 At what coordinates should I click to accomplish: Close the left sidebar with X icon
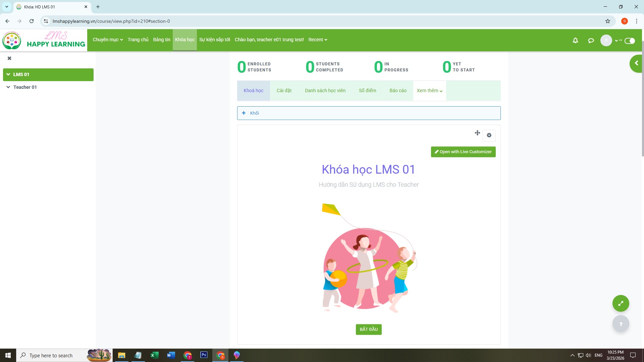point(9,58)
